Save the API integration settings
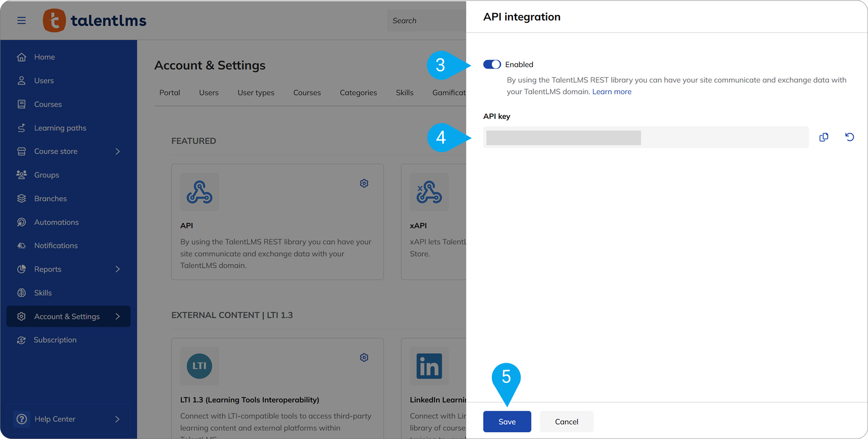The height and width of the screenshot is (439, 868). pos(507,422)
